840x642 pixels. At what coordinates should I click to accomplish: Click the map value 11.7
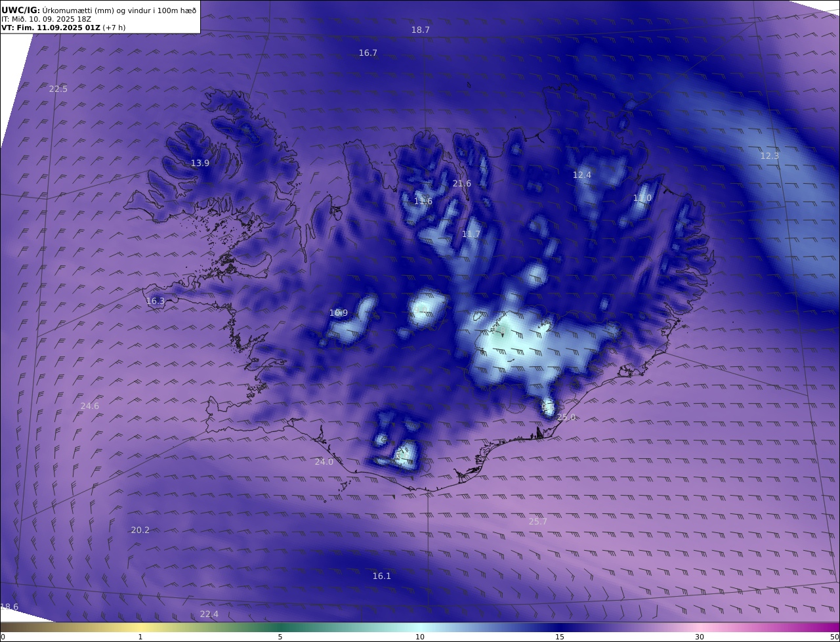tap(471, 234)
